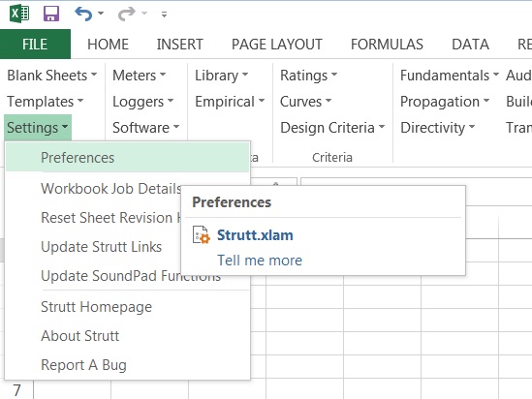Expand the Templates dropdown
This screenshot has height=399, width=532.
click(x=46, y=102)
